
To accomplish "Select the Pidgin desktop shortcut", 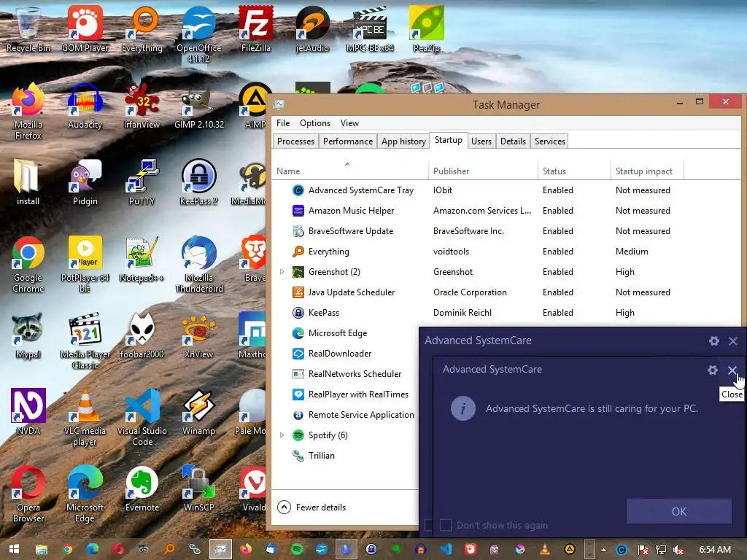I will coord(85,182).
